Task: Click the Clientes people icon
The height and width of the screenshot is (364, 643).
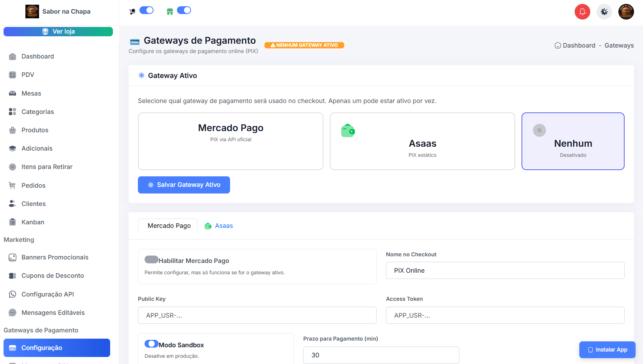Action: (13, 204)
